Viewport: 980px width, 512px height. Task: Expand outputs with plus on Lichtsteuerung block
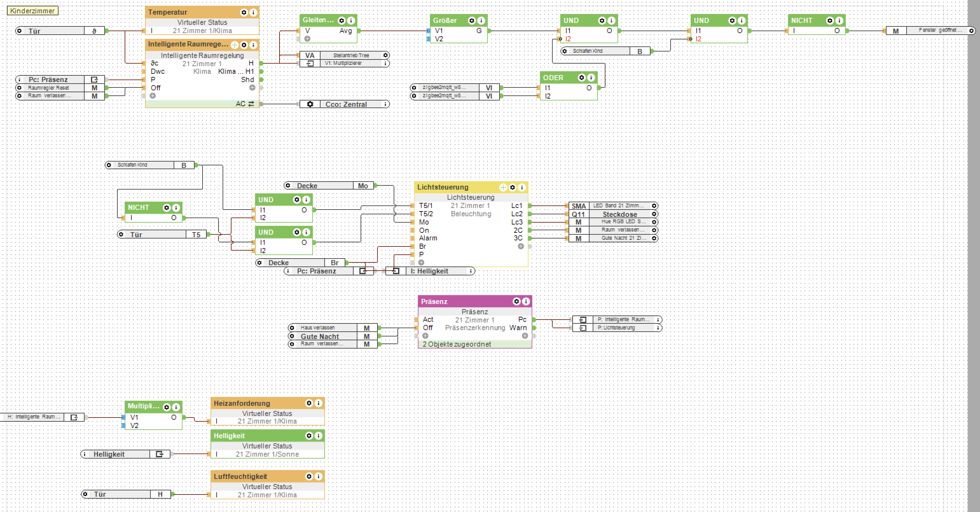(521, 246)
